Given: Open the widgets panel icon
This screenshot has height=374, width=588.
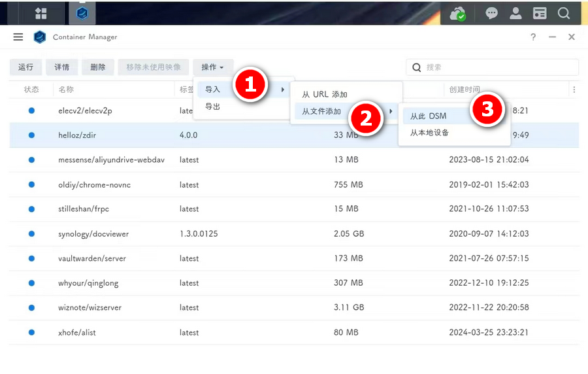Looking at the screenshot, I should (x=540, y=13).
